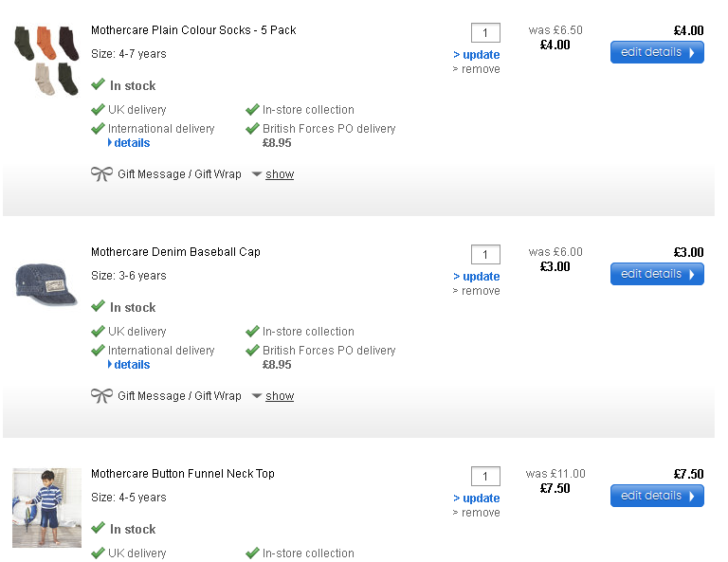
Task: Click the gift ribbon icon for socks item
Action: tap(101, 174)
